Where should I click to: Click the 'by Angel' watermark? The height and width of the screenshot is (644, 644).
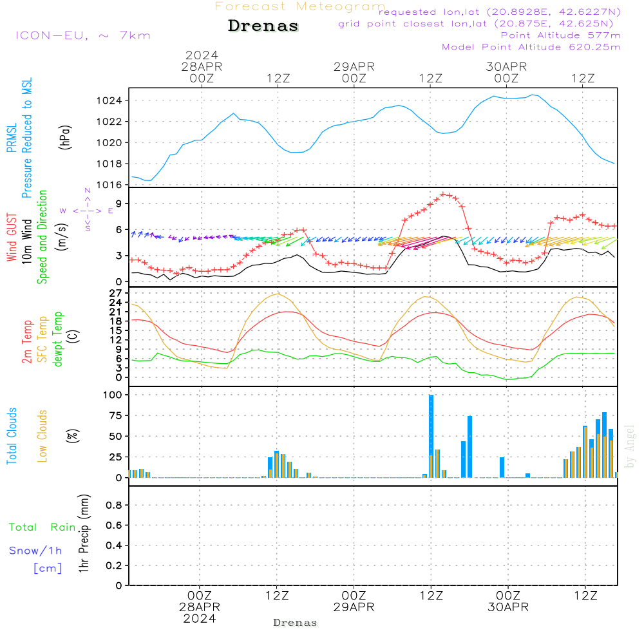(629, 446)
